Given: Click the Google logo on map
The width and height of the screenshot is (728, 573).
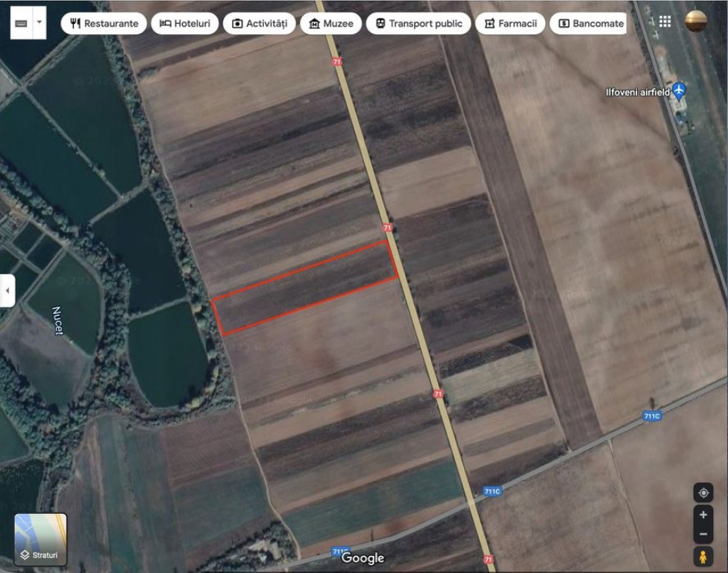Looking at the screenshot, I should point(363,557).
